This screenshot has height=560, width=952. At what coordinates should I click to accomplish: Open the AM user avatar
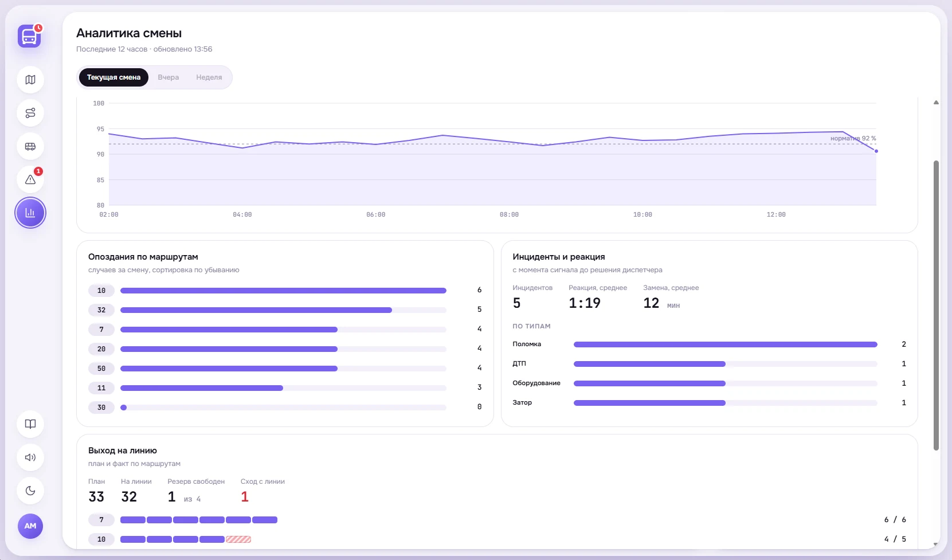click(30, 526)
